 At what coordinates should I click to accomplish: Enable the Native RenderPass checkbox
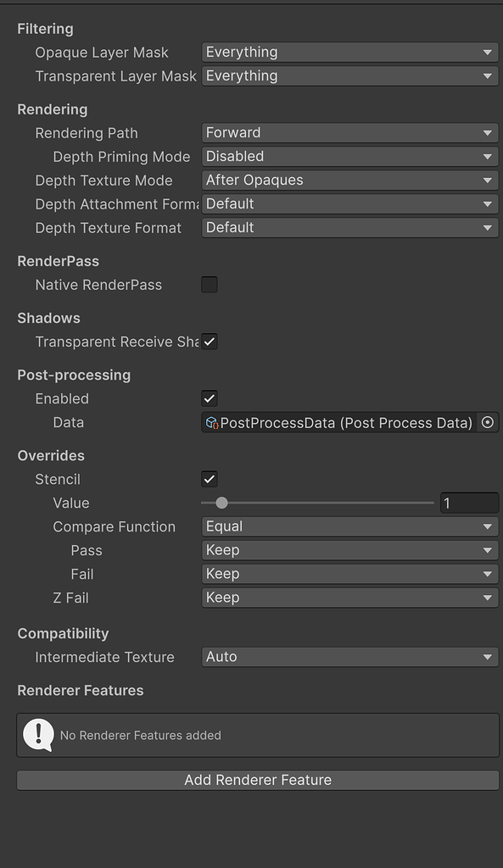(209, 285)
